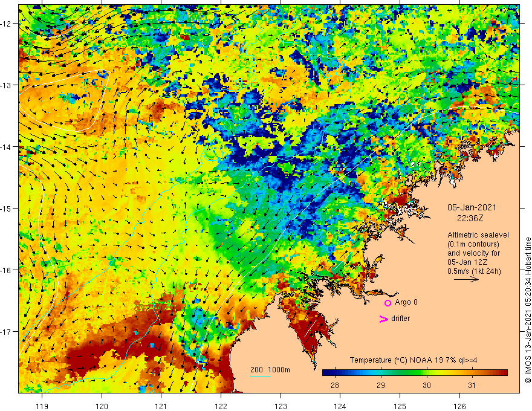Click the longitude label 121

161,406
